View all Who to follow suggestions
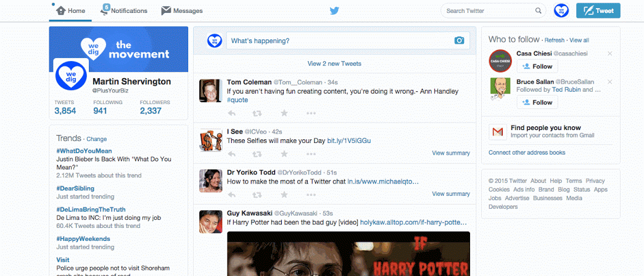This screenshot has width=644, height=276. tap(579, 40)
